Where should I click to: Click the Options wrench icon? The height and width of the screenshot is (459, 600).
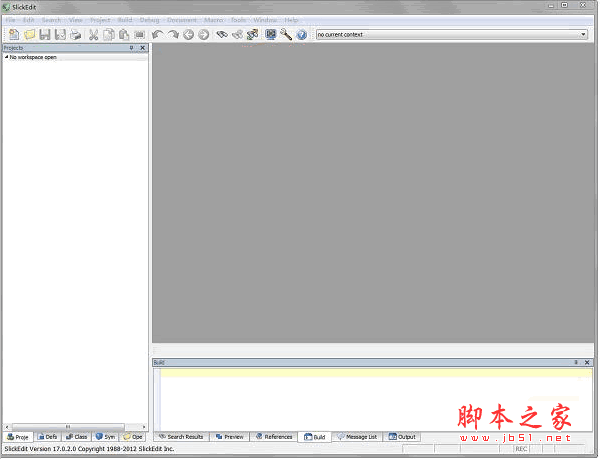click(286, 35)
